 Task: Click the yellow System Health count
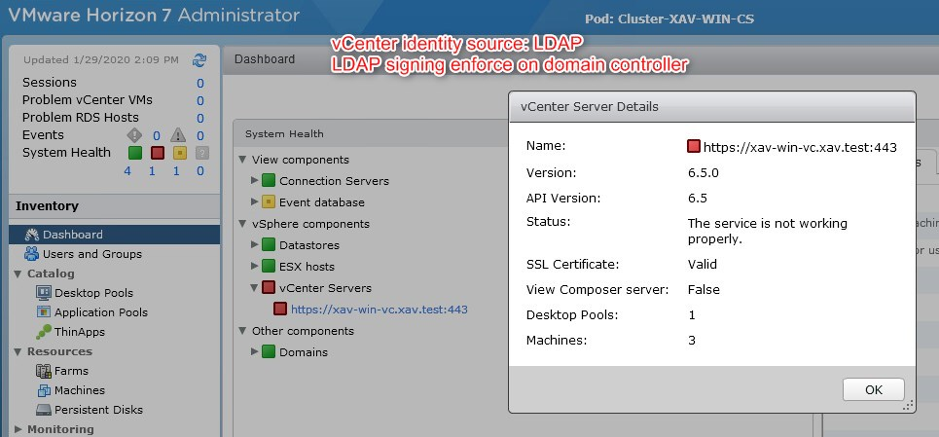[x=176, y=171]
